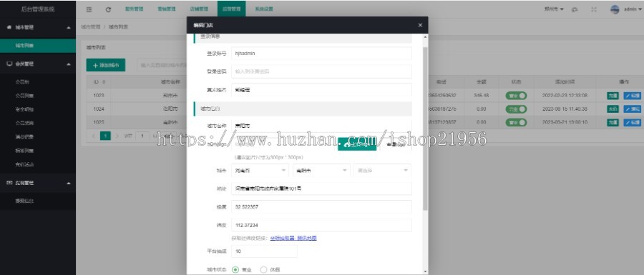The width and height of the screenshot is (644, 275).
Task: Select highlighted 城市列表 sidebar item
Action: (x=38, y=46)
